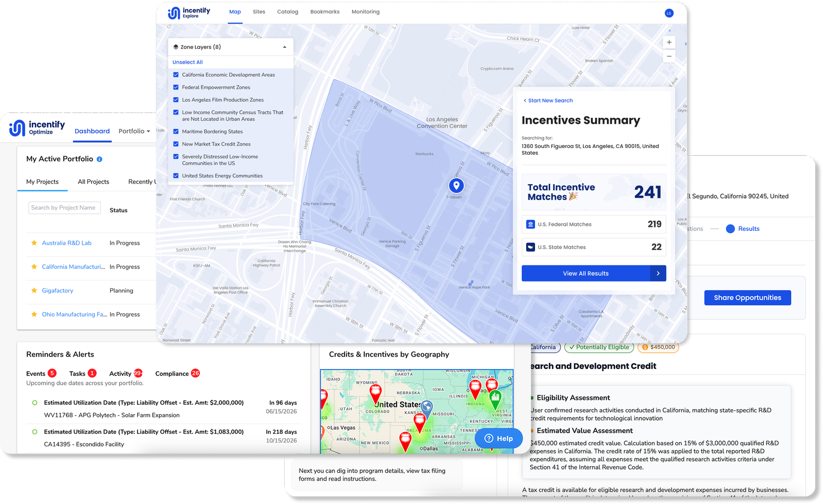Click the green marker on geography map
This screenshot has height=504, width=823.
click(495, 399)
